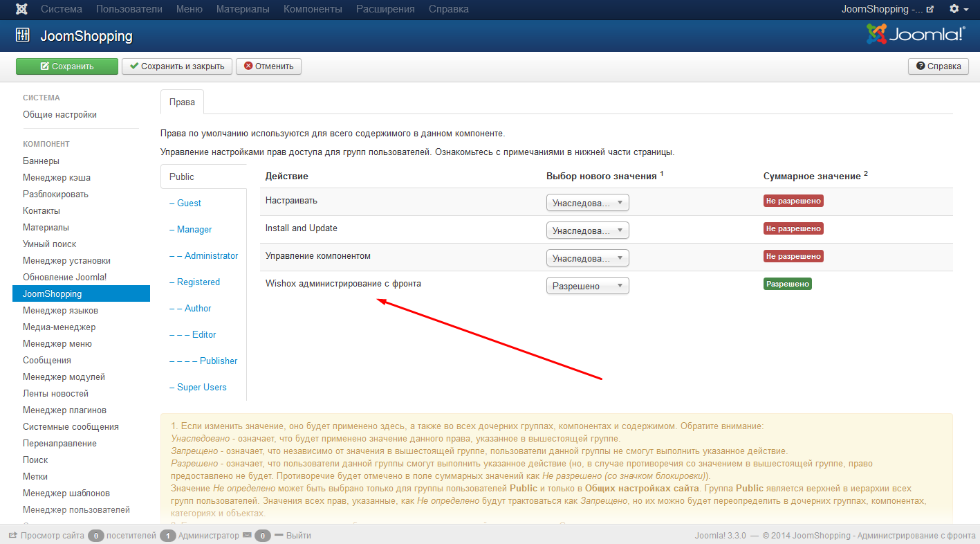Click the green Сохранить button
The image size is (980, 544).
click(67, 66)
